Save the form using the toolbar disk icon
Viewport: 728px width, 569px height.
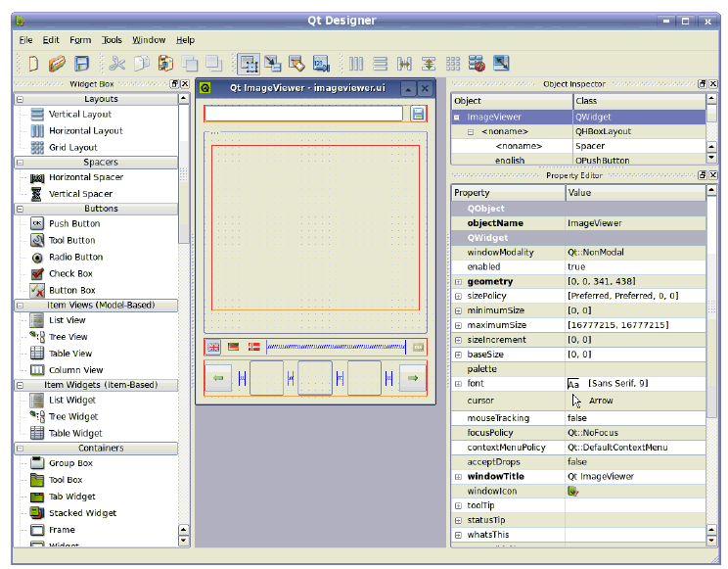coord(82,64)
